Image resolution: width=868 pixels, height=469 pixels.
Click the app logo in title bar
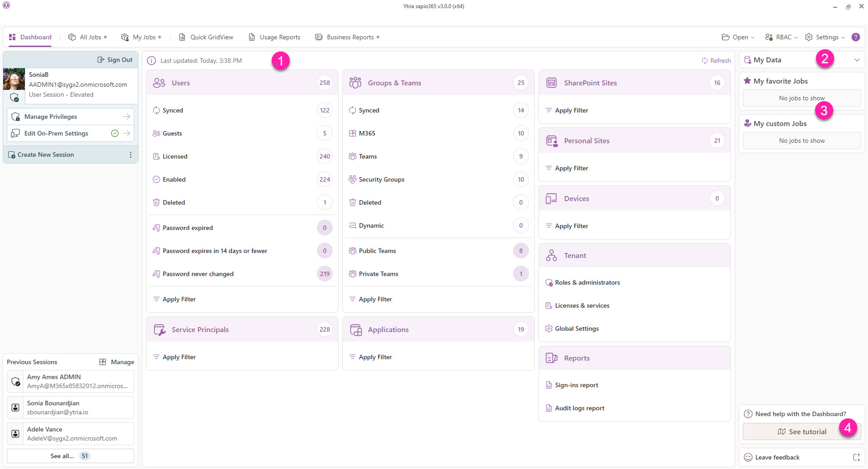6,6
